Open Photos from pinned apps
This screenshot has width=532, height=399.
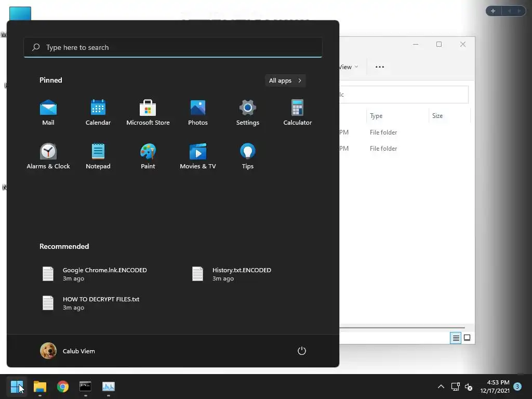198,113
